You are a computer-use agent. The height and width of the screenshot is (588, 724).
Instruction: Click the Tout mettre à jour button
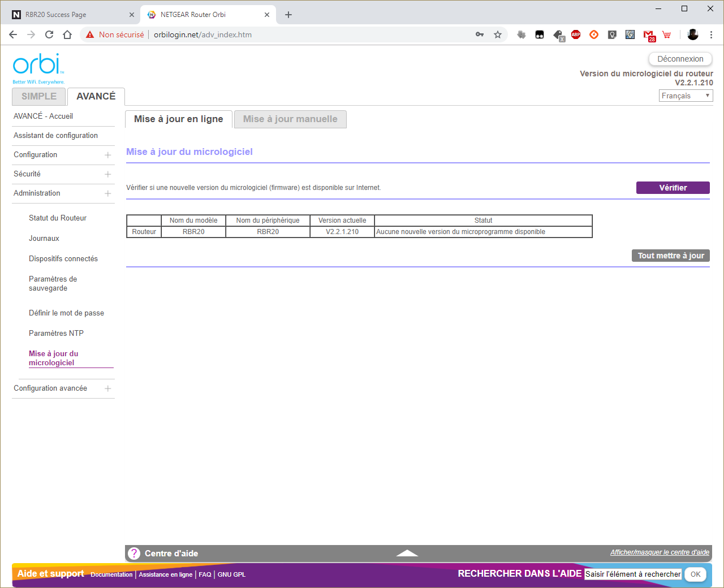click(671, 256)
